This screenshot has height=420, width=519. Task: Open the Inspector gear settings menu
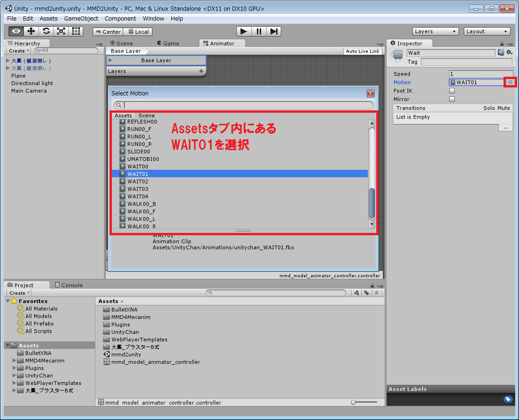(x=509, y=52)
